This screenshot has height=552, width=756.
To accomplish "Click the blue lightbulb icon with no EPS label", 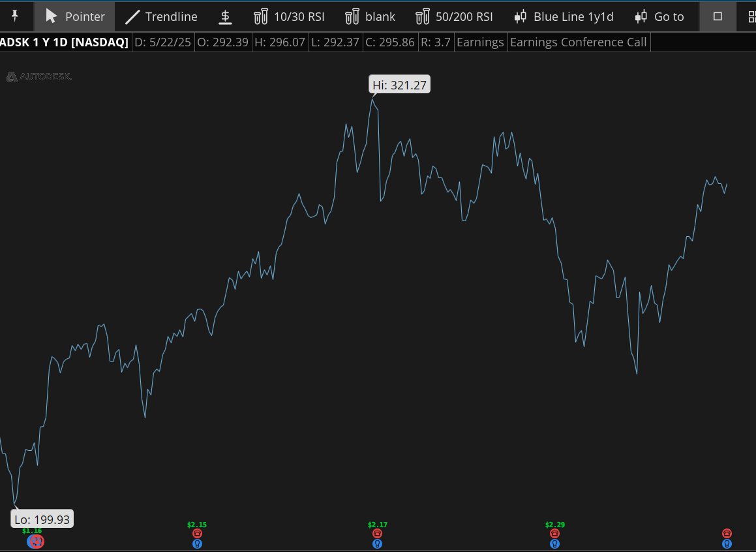I will click(x=727, y=544).
